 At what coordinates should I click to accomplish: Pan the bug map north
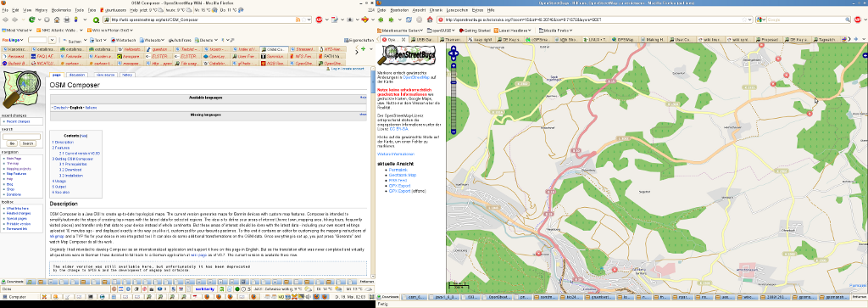[x=453, y=48]
